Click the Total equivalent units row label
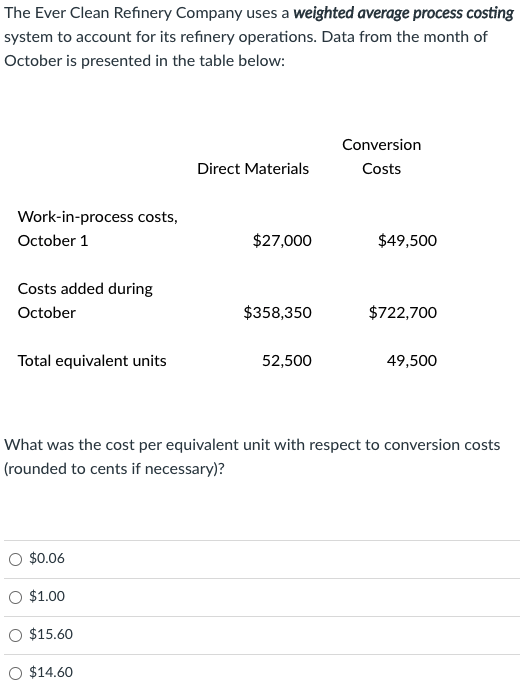This screenshot has width=520, height=687. (92, 361)
